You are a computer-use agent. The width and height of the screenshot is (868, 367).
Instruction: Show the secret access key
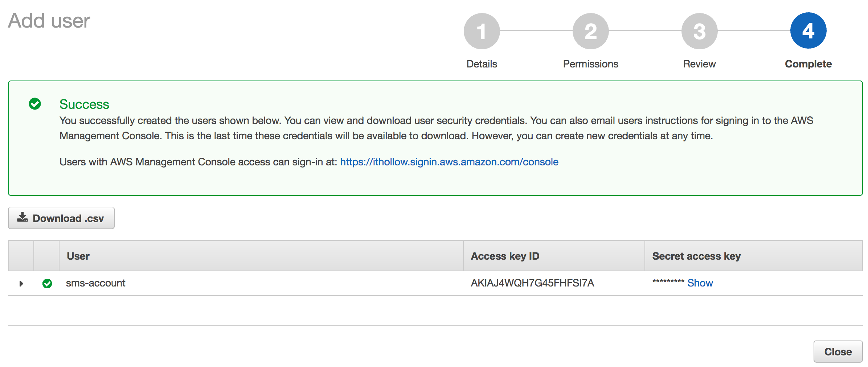click(700, 283)
